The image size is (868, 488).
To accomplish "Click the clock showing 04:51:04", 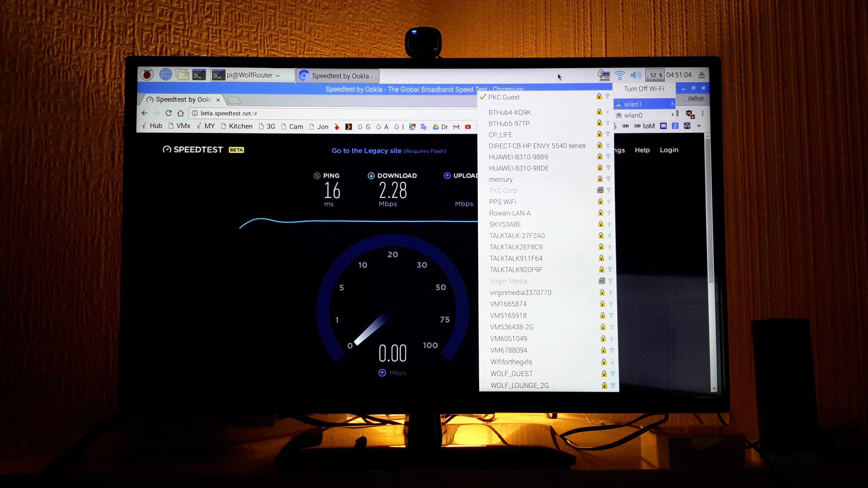I will [679, 75].
